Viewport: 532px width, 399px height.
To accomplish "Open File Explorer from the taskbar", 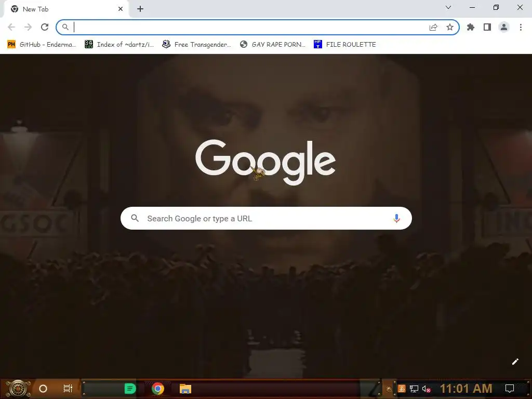I will click(185, 389).
